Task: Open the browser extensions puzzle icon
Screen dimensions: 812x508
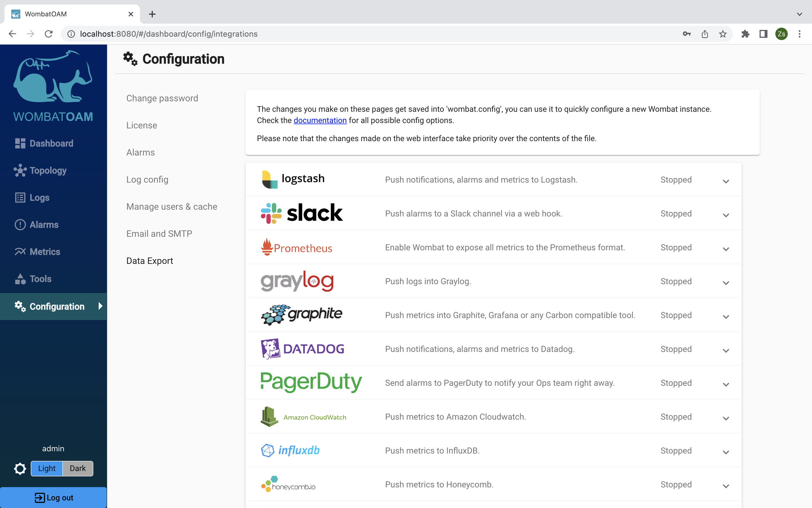Action: pos(745,34)
